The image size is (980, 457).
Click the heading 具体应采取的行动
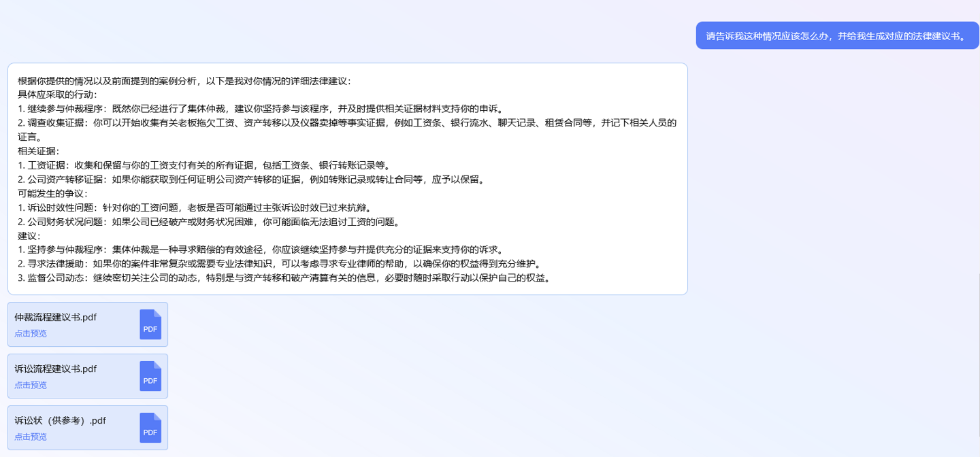tap(57, 95)
